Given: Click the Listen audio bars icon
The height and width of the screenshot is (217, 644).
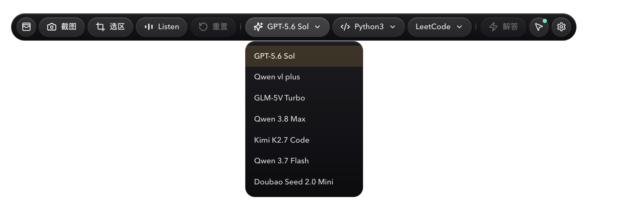Looking at the screenshot, I should pyautogui.click(x=149, y=27).
